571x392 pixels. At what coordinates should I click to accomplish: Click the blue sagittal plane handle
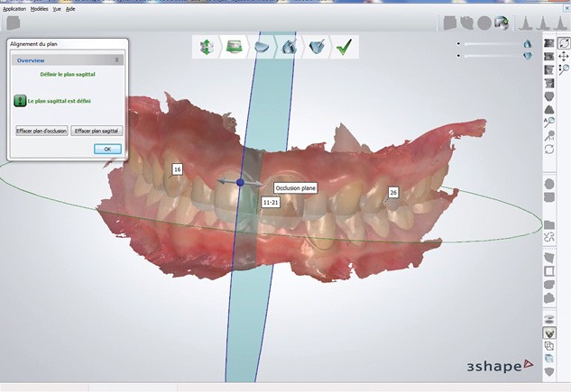click(240, 182)
